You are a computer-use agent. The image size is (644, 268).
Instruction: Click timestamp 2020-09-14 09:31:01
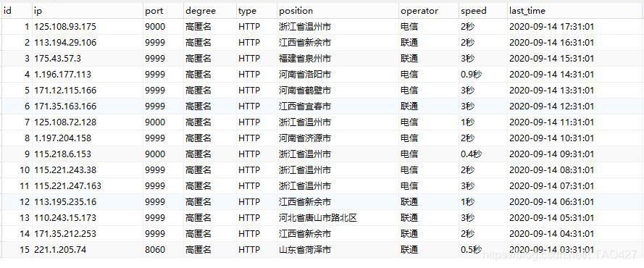[x=551, y=154]
